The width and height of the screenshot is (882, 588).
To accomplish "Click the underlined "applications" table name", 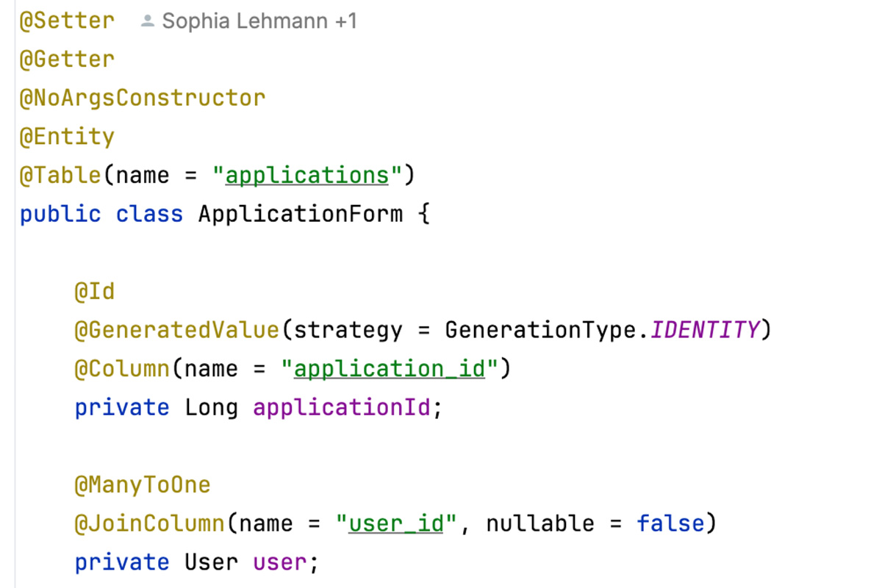I will (306, 176).
